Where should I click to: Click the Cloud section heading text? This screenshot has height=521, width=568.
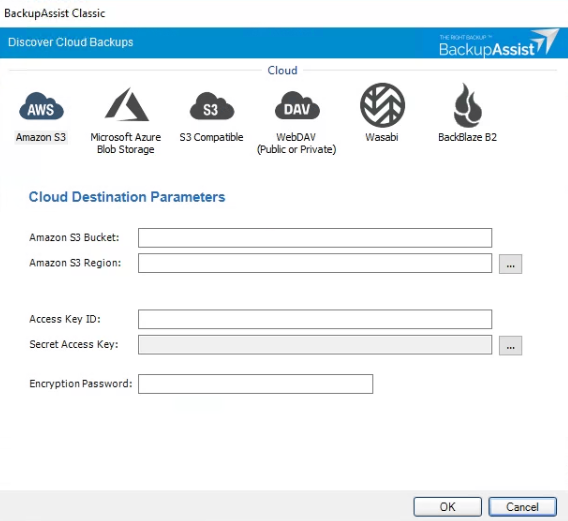pos(283,70)
